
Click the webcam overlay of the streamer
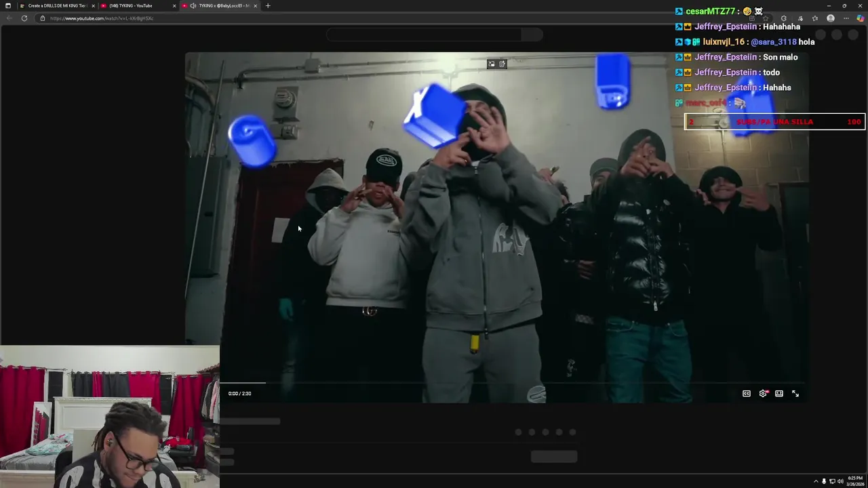click(110, 417)
